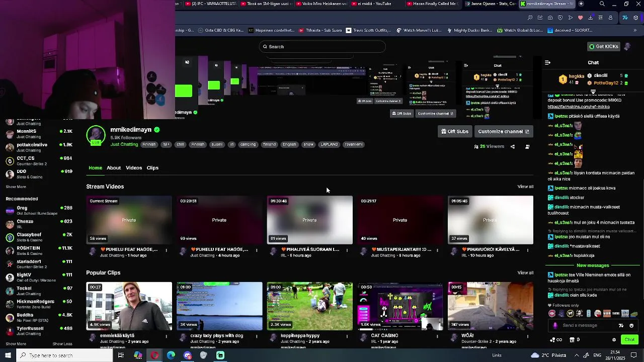Open the browser easy setup sliders icon
Image resolution: width=644 pixels, height=362 pixels.
click(600, 18)
